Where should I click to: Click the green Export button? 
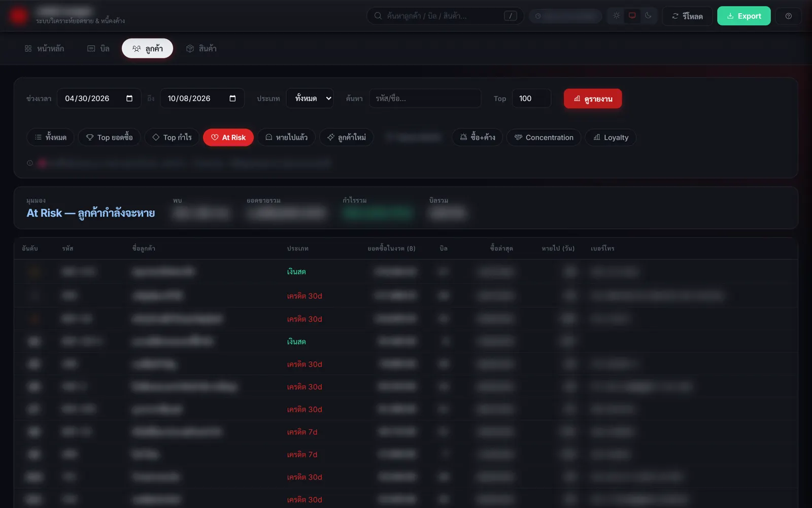[743, 16]
